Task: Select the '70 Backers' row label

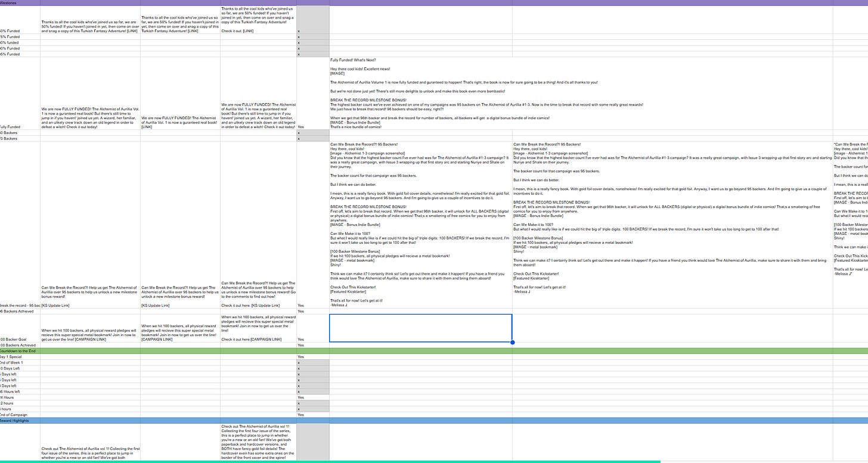Action: point(9,139)
